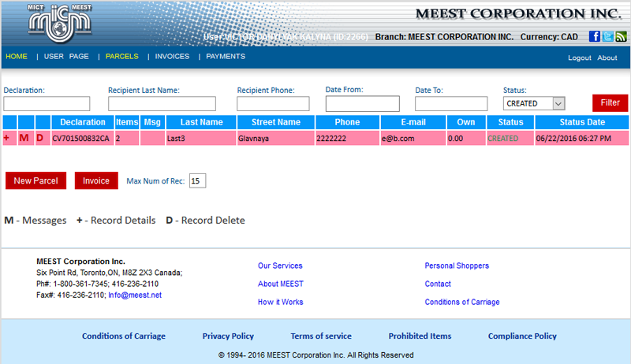Viewport: 631px width, 364px height.
Task: Open Terms of service footer link
Action: pyautogui.click(x=321, y=336)
